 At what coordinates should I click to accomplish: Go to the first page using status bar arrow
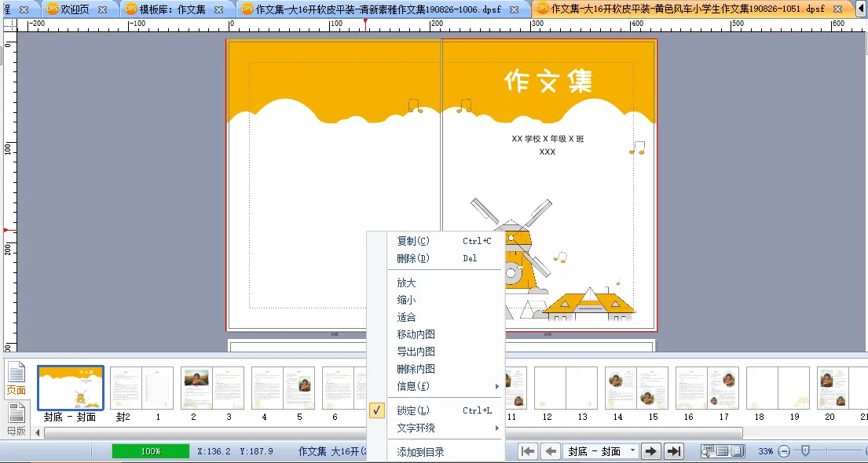click(x=529, y=451)
